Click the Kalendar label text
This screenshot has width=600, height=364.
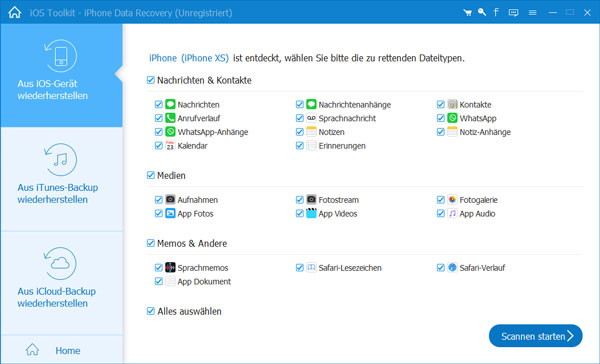click(192, 146)
